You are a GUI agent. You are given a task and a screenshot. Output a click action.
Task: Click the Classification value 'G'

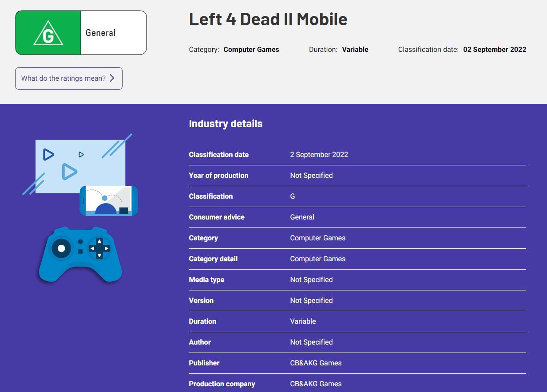[x=293, y=196]
